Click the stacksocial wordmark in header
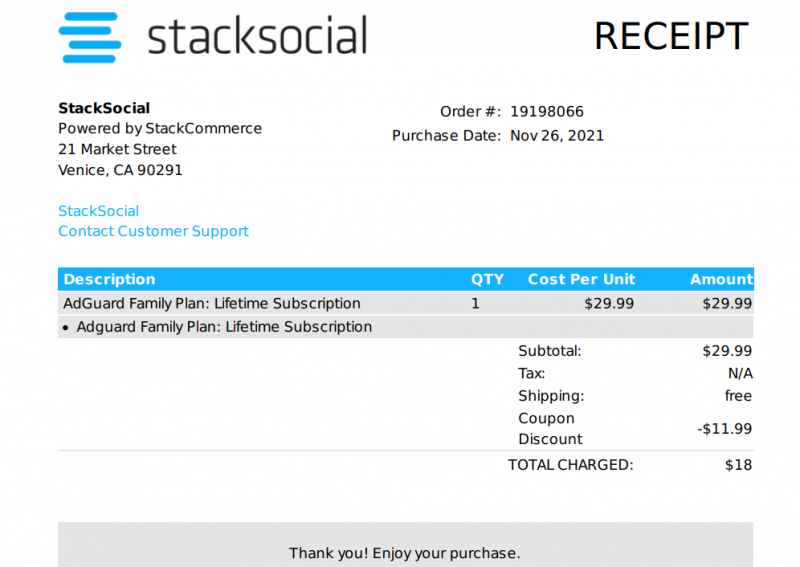Viewport: 800px width, 567px height. 258,35
